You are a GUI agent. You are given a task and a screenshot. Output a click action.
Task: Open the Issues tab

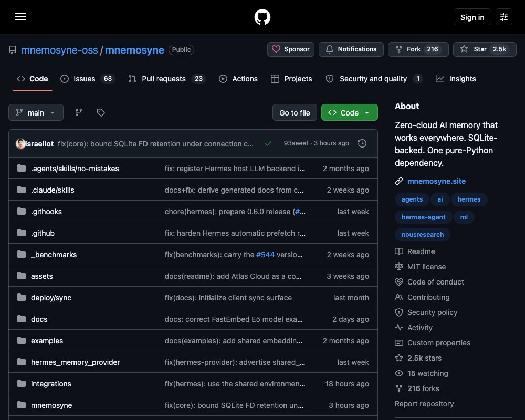[x=87, y=79]
